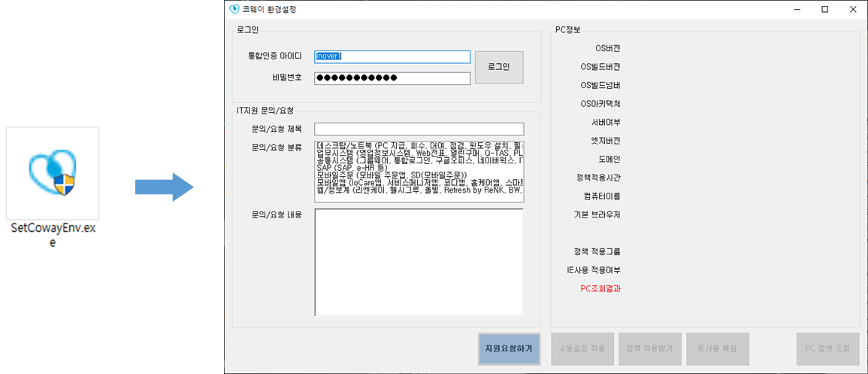
Task: Click the OS빌드넘버 label
Action: 600,85
